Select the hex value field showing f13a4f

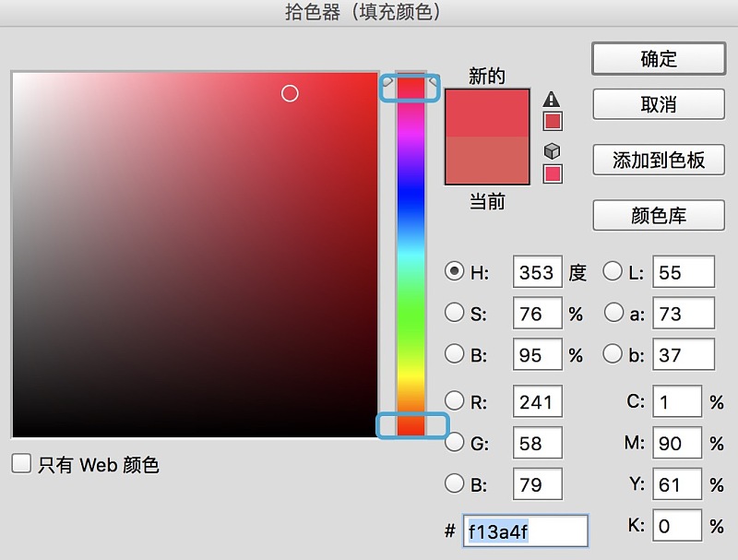[x=524, y=530]
